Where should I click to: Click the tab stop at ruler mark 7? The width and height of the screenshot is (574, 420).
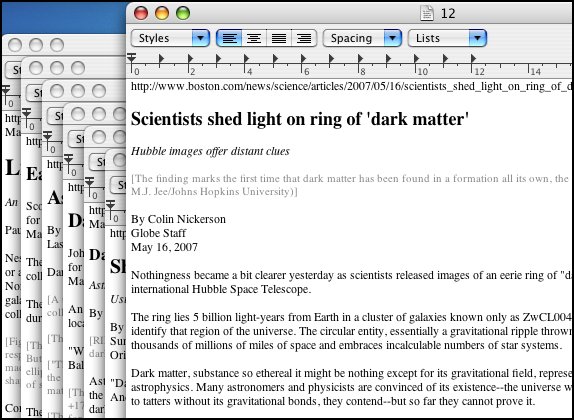(331, 58)
